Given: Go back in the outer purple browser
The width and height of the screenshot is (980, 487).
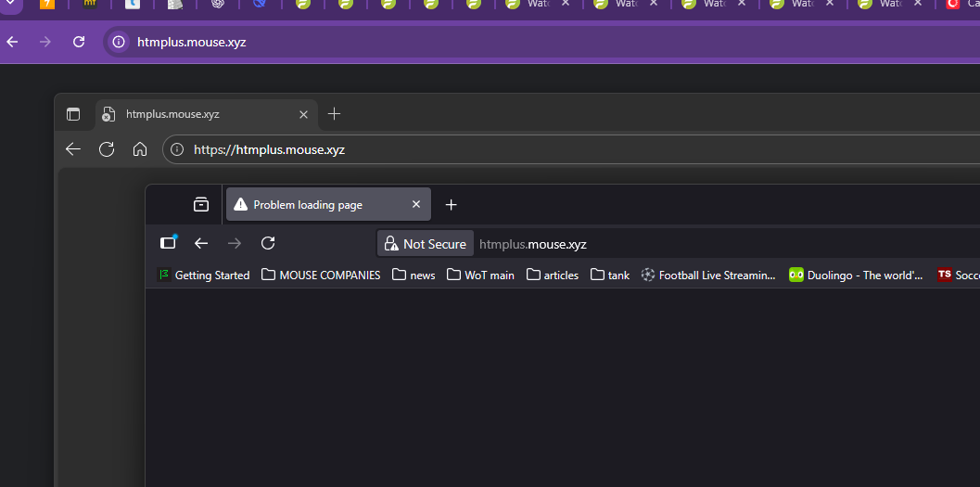Looking at the screenshot, I should pos(12,42).
